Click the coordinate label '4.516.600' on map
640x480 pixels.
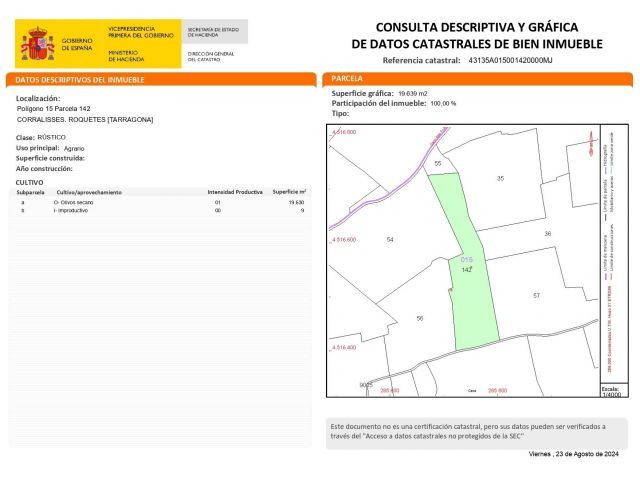[x=344, y=240]
